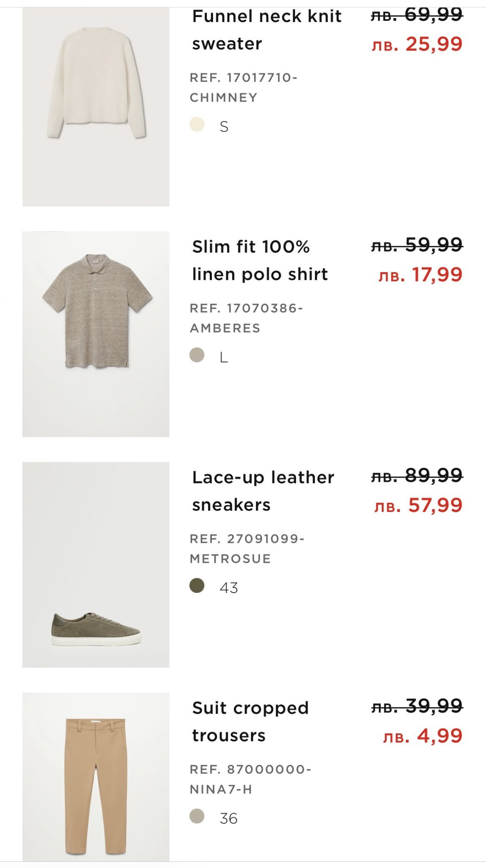Open the funnel neck sweater product image

point(96,106)
